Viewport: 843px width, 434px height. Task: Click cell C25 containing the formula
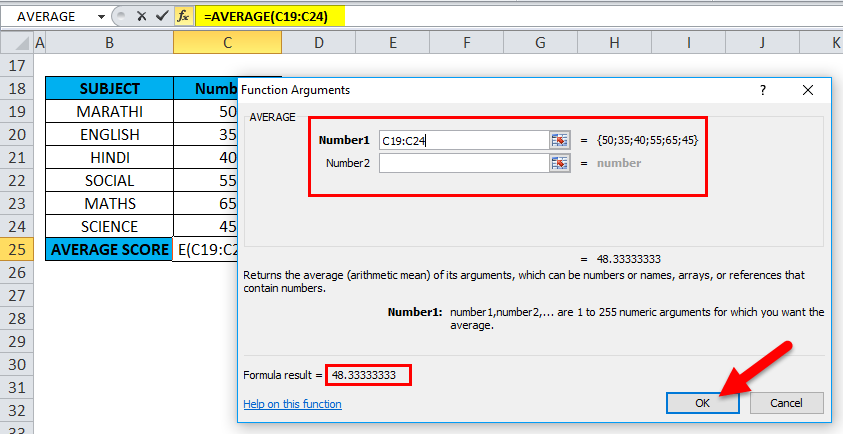pyautogui.click(x=205, y=250)
